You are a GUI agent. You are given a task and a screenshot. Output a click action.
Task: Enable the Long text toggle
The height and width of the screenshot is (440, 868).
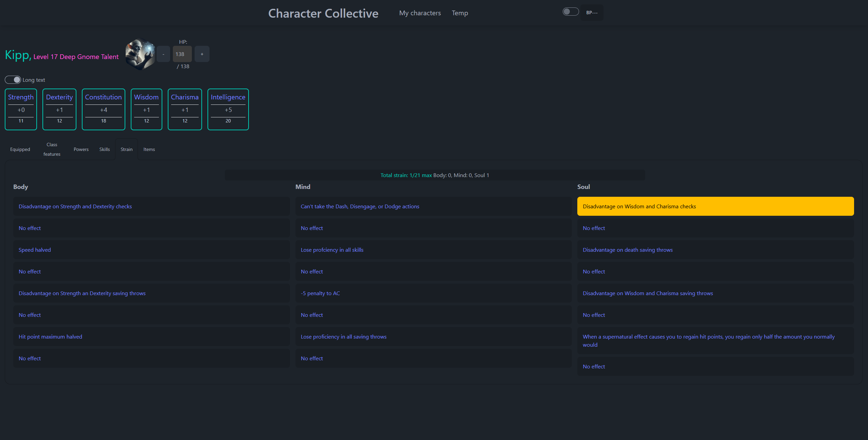pyautogui.click(x=12, y=79)
